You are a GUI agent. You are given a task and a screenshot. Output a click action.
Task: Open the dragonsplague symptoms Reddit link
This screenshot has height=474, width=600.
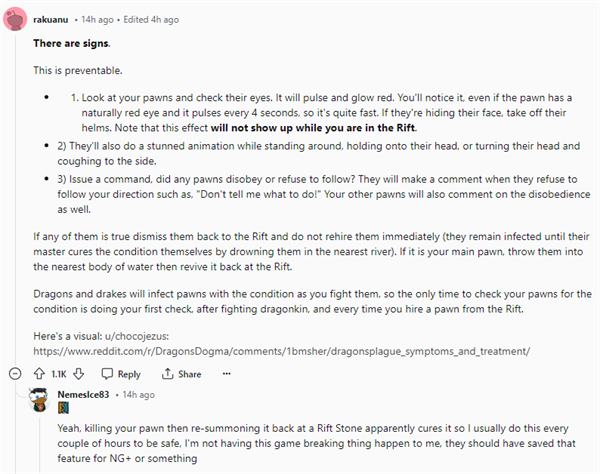tap(282, 351)
